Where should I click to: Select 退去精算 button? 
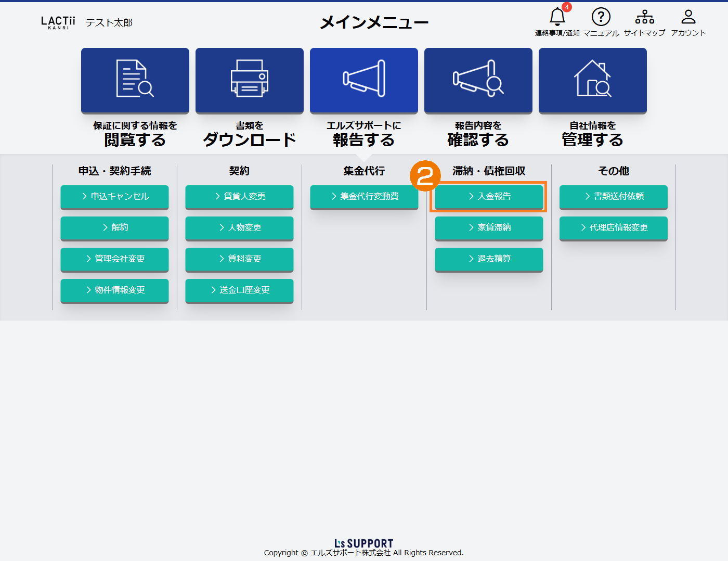489,259
